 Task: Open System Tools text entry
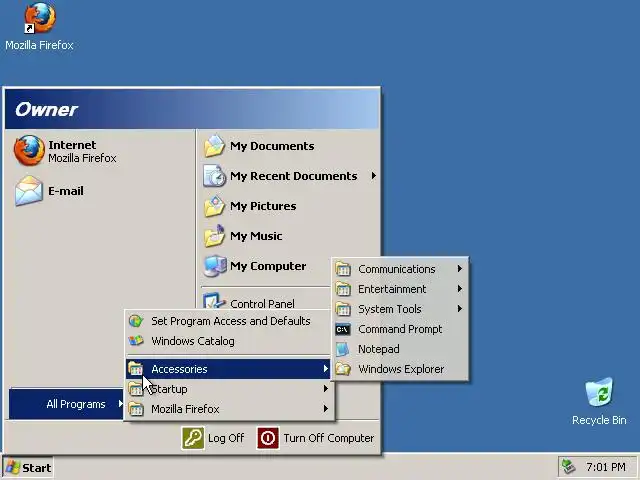coord(389,309)
